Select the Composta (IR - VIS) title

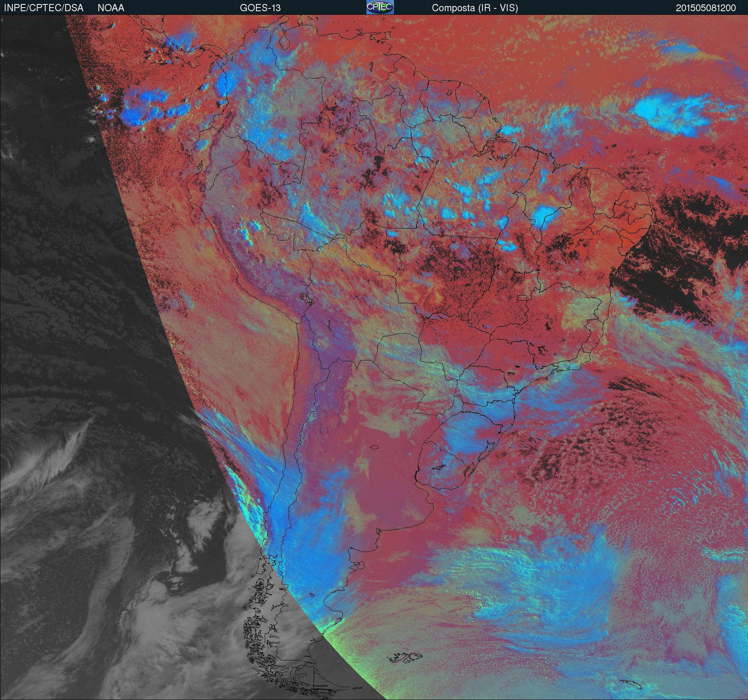pos(475,8)
